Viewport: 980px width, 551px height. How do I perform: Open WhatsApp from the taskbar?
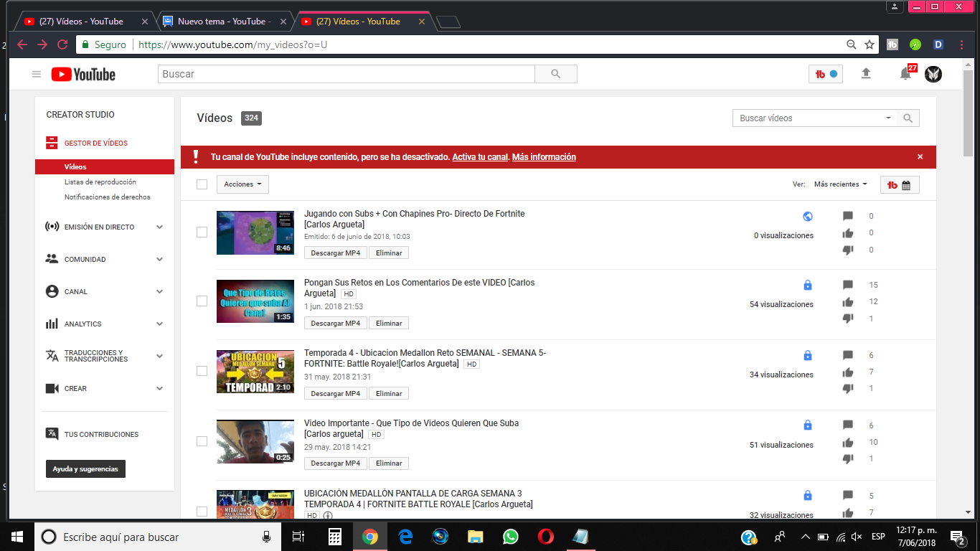pyautogui.click(x=511, y=537)
